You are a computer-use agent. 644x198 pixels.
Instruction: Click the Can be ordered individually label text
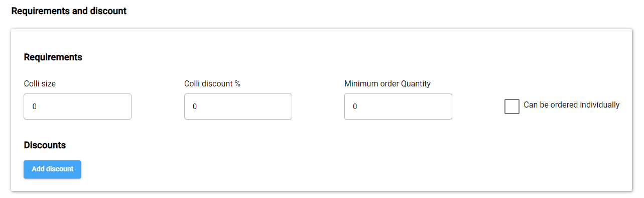(x=571, y=105)
